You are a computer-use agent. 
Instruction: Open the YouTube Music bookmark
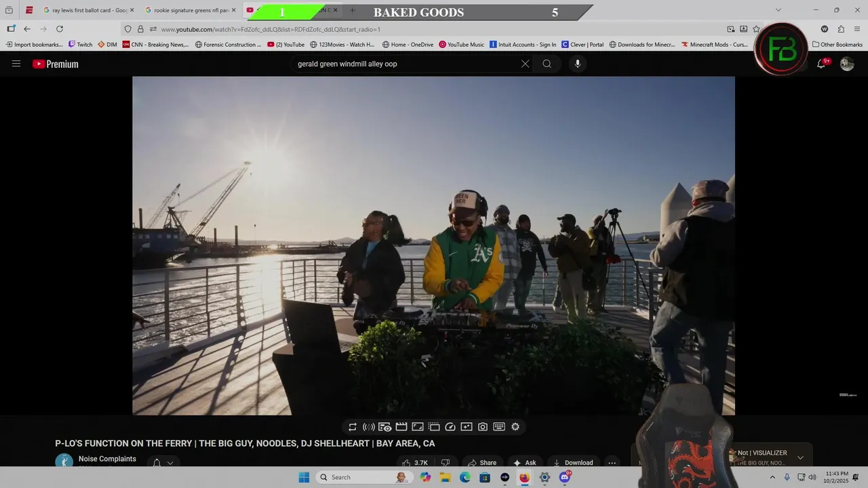[461, 45]
